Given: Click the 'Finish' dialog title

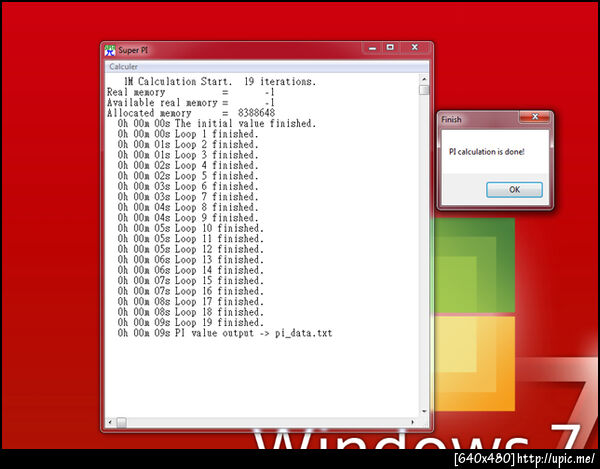Looking at the screenshot, I should (451, 119).
